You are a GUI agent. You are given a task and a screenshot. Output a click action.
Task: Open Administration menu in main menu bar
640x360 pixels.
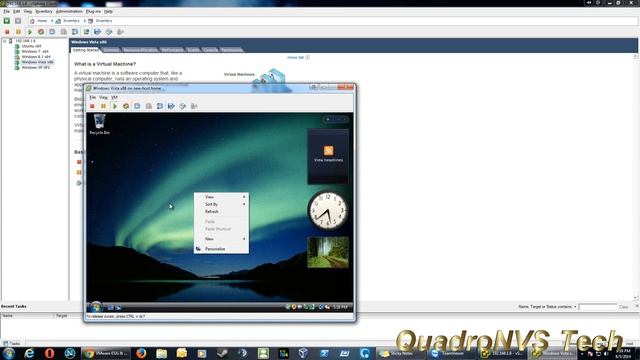(x=69, y=11)
